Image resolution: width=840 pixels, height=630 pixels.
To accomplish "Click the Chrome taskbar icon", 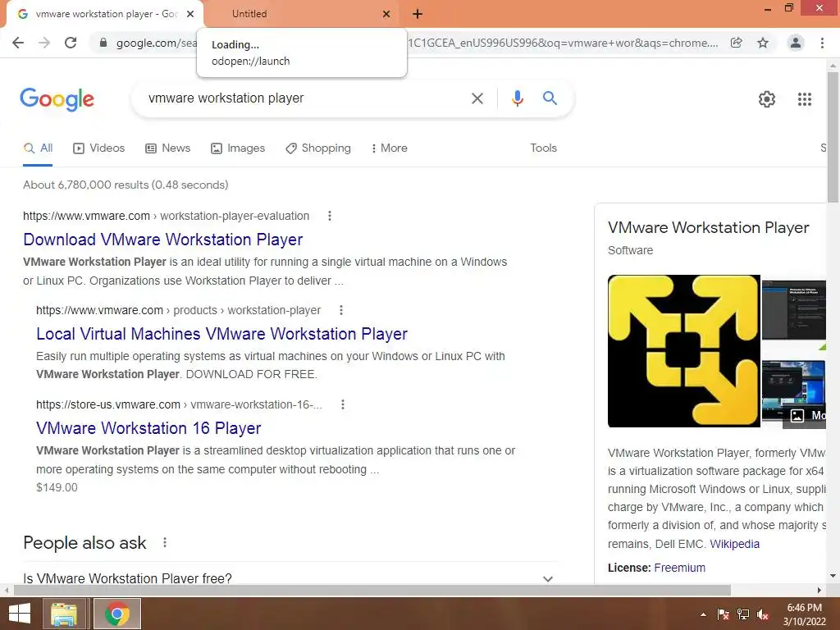I will (x=116, y=614).
